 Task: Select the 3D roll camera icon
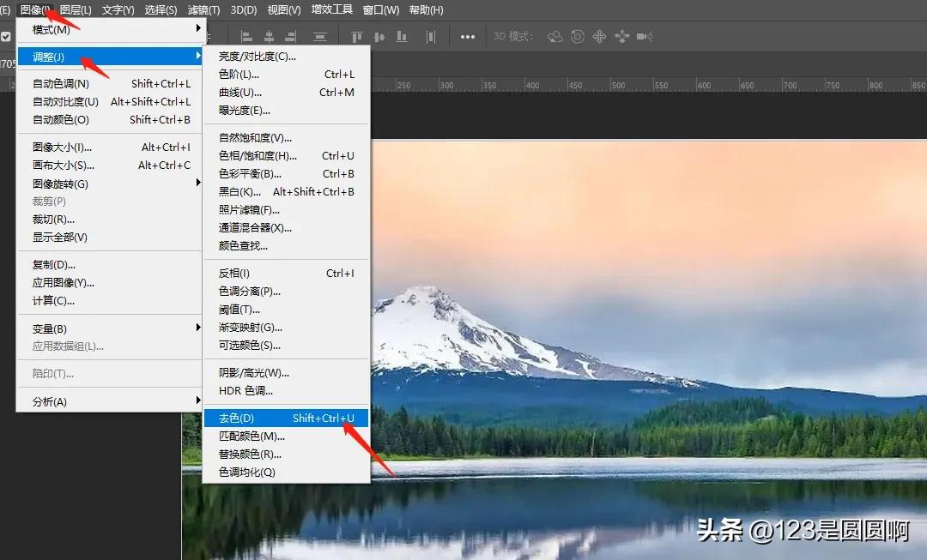(577, 36)
